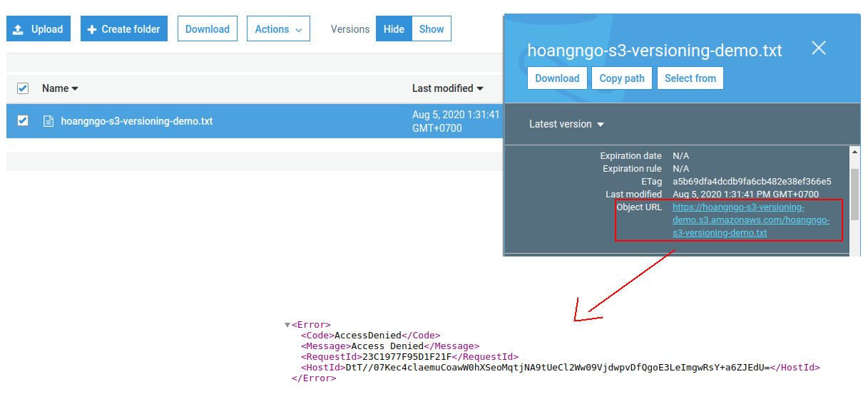Click the Upload button

click(x=39, y=29)
